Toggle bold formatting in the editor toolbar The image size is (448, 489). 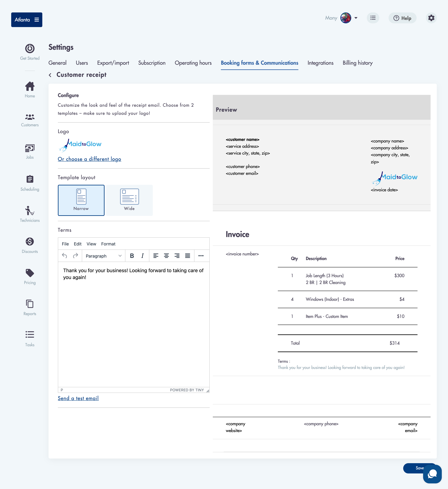click(x=132, y=256)
